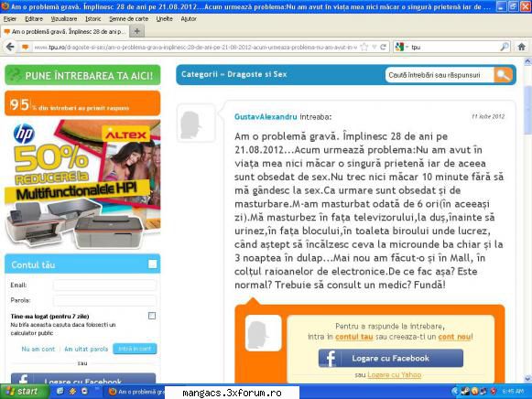
Task: Bookmark page with the star icon
Action: click(364, 47)
